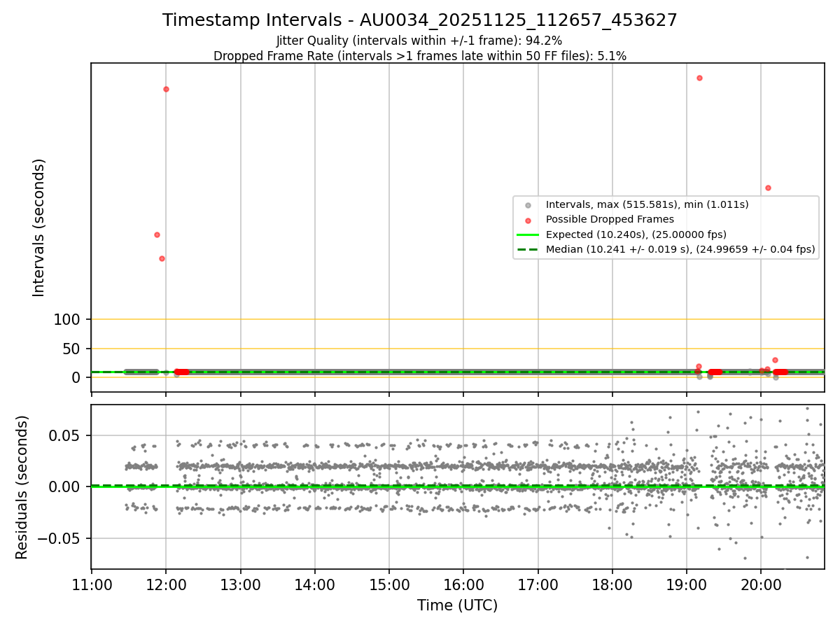Click the 'Intervals (seconds)' y-axis label
The height and width of the screenshot is (630, 840).
click(x=39, y=227)
